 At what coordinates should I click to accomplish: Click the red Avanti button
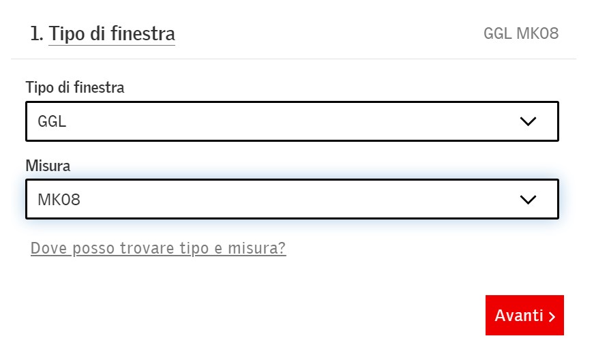[x=524, y=315]
